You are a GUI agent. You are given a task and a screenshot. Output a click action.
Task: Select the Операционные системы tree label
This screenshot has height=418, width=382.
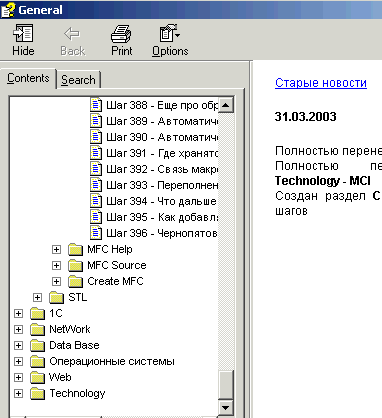112,361
